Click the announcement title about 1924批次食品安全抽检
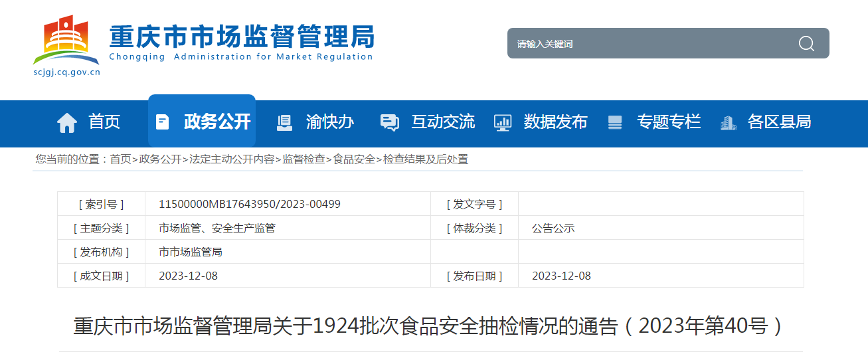The height and width of the screenshot is (362, 868). click(x=430, y=326)
